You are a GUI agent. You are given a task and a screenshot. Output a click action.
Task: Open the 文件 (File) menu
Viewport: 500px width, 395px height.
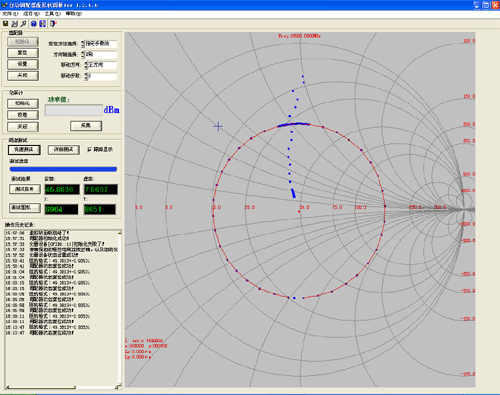click(10, 14)
